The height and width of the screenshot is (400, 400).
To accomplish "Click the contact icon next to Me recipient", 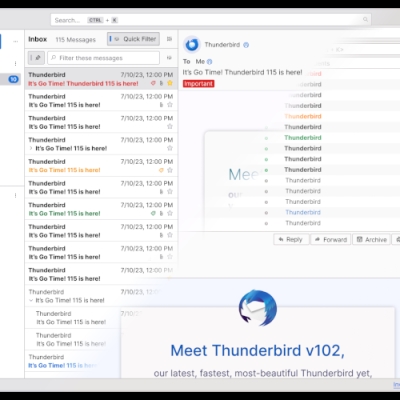I will (x=209, y=62).
